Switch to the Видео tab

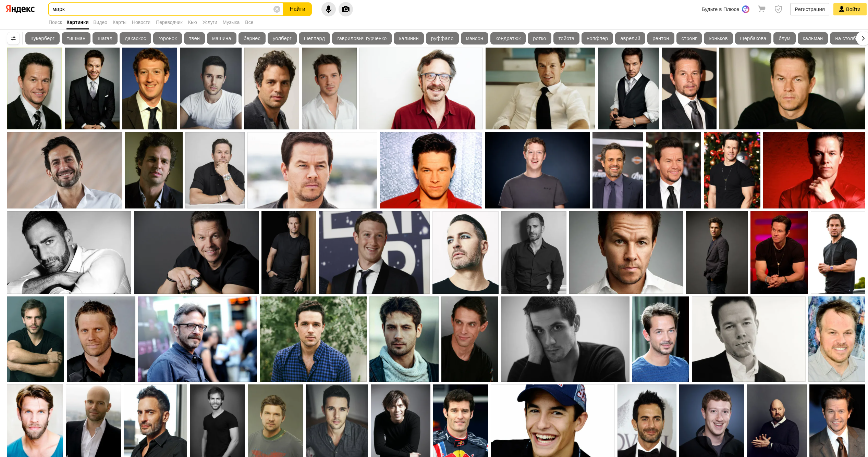[x=100, y=22]
